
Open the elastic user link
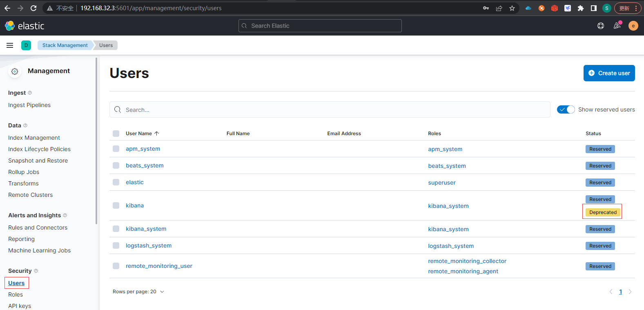click(135, 182)
